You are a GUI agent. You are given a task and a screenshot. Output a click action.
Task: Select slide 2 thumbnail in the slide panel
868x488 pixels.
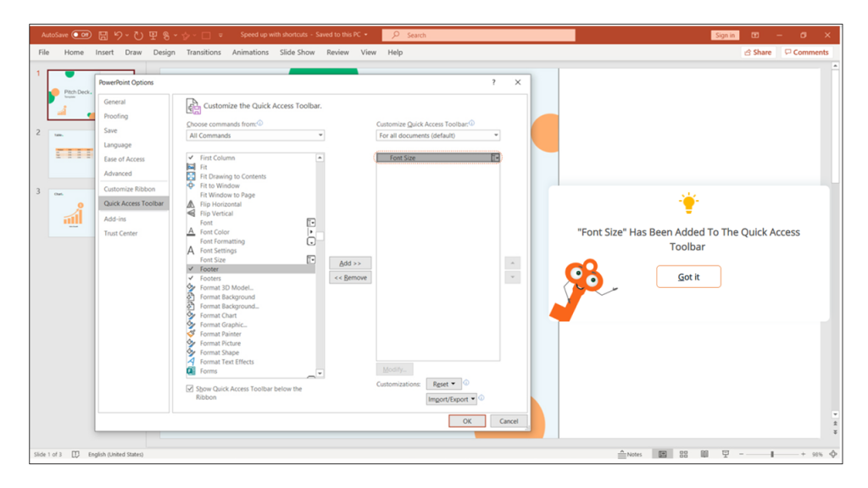(x=71, y=149)
